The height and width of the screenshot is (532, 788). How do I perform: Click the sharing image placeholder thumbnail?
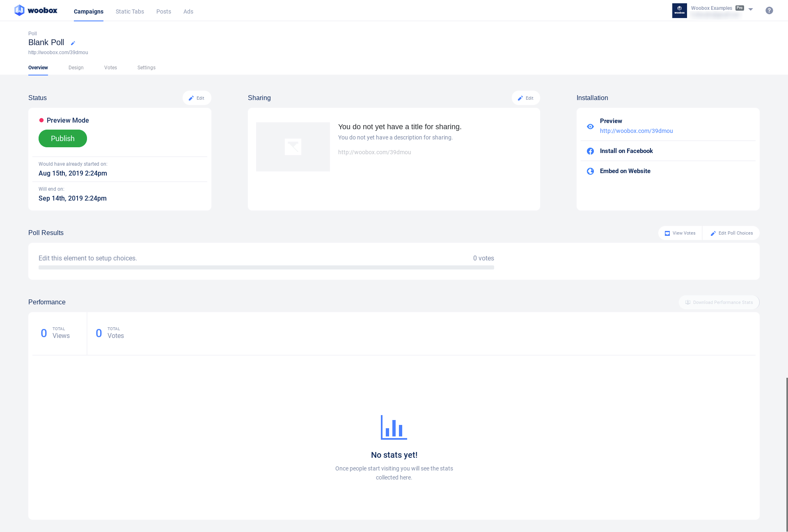[293, 147]
